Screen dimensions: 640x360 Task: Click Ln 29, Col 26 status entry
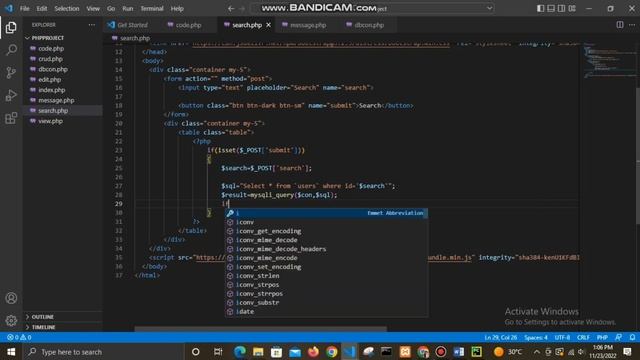click(x=501, y=338)
